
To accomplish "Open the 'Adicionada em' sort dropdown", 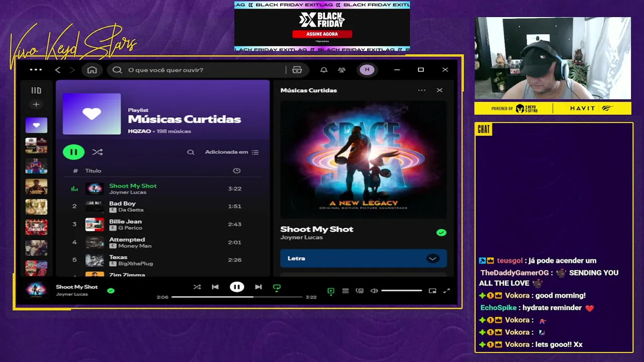I will pyautogui.click(x=232, y=152).
